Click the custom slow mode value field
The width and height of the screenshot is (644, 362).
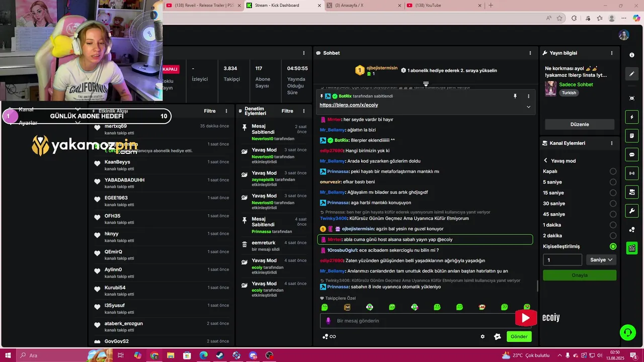(562, 260)
